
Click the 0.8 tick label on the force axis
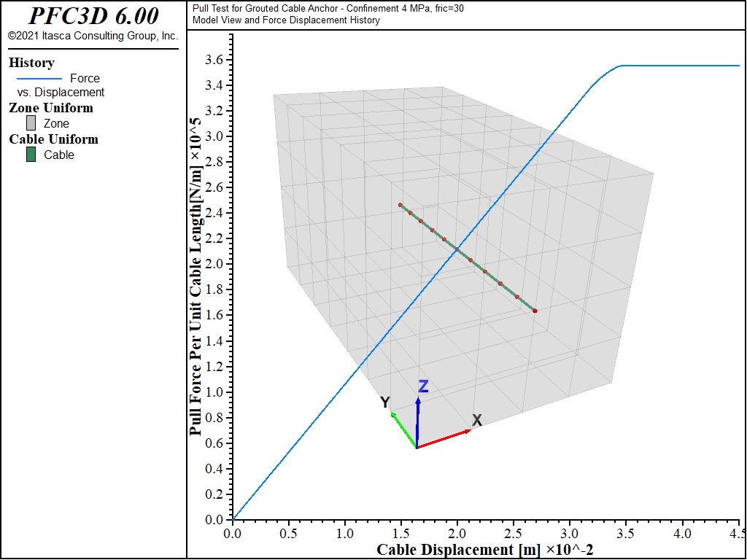point(215,418)
